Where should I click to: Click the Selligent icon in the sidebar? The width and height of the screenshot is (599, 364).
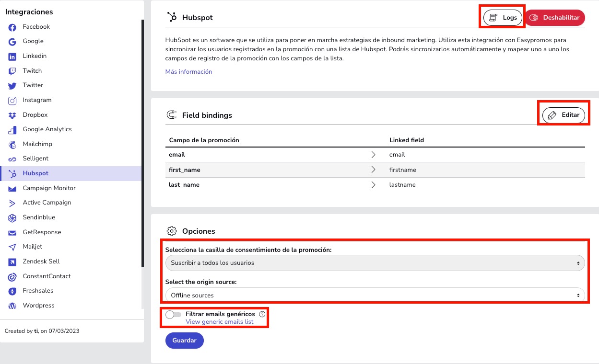pos(12,159)
